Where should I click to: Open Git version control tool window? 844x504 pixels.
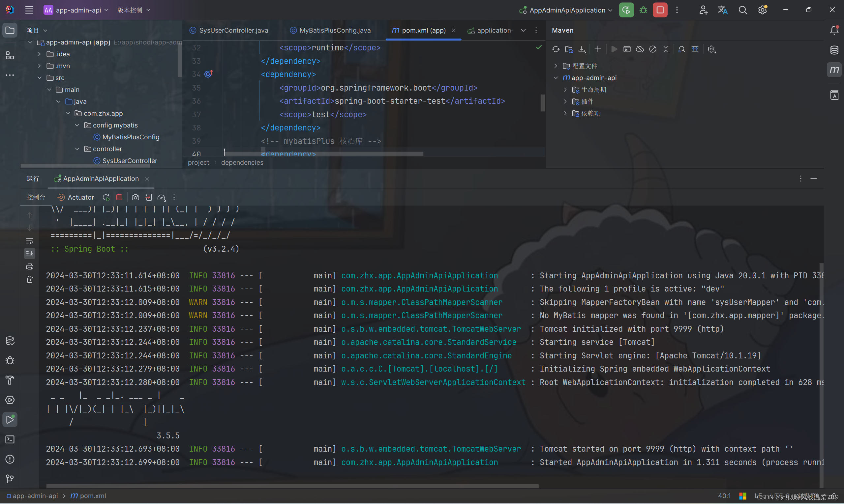tap(10, 479)
